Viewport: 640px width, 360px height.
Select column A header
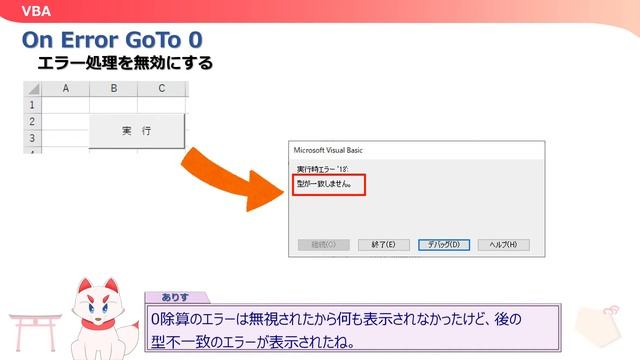coord(65,89)
